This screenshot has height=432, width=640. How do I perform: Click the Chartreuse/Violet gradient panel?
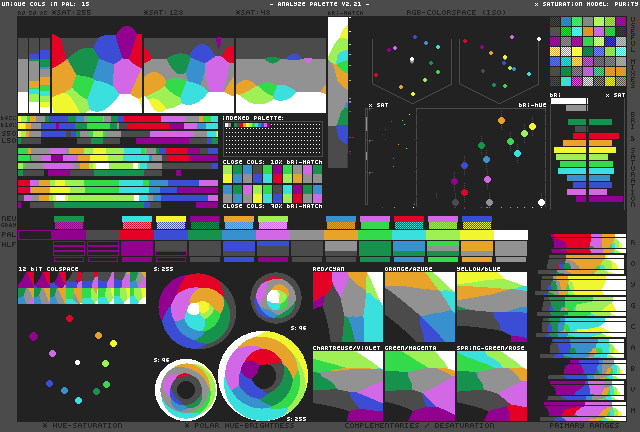[x=347, y=385]
